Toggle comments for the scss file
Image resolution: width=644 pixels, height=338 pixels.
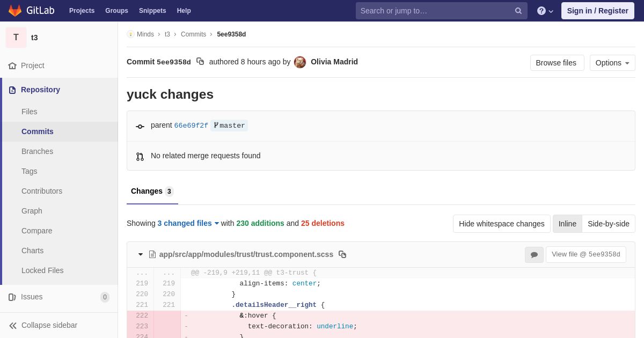[534, 255]
